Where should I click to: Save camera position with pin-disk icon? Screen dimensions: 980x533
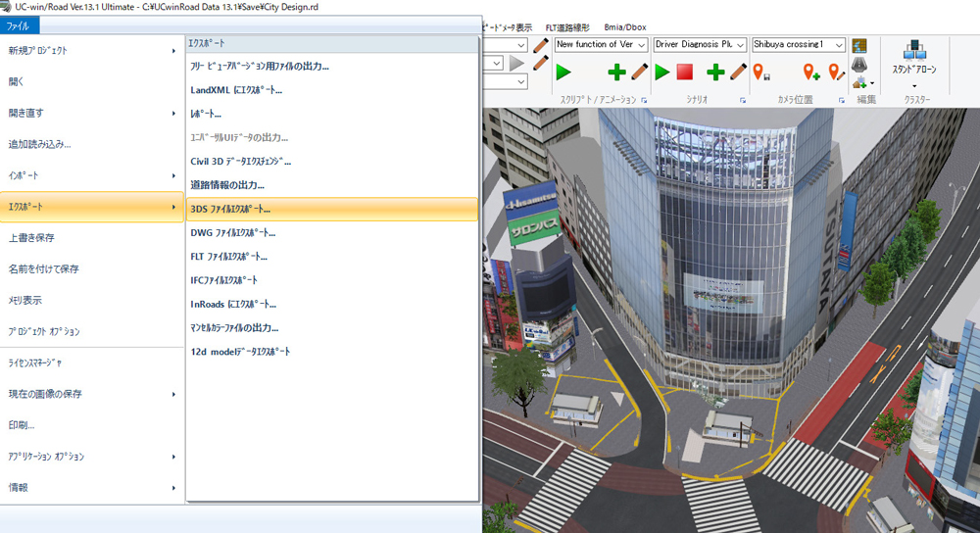coord(760,72)
